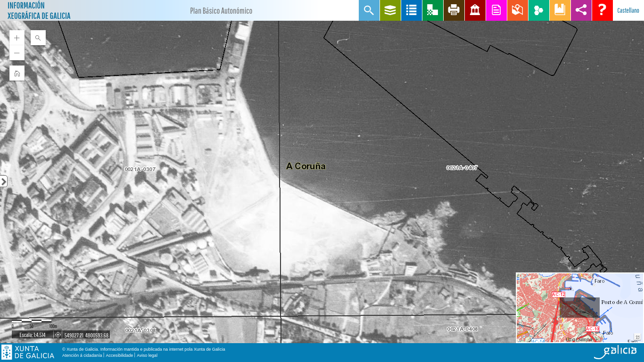Switch language to Castellano
This screenshot has width=644, height=362.
point(628,10)
